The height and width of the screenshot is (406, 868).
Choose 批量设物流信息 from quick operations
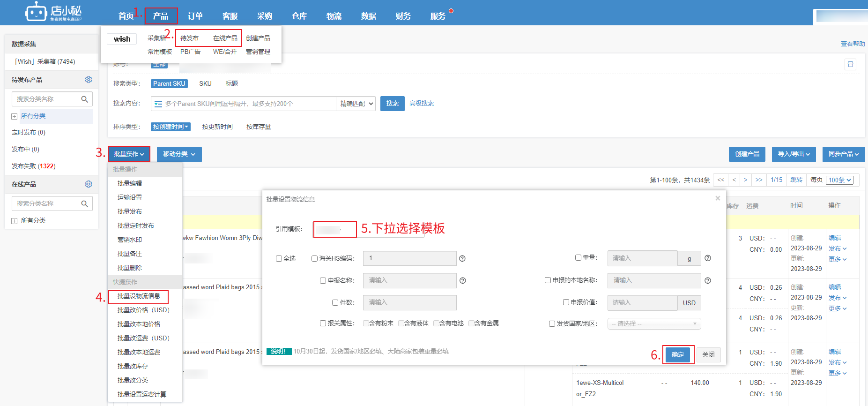[x=139, y=296]
